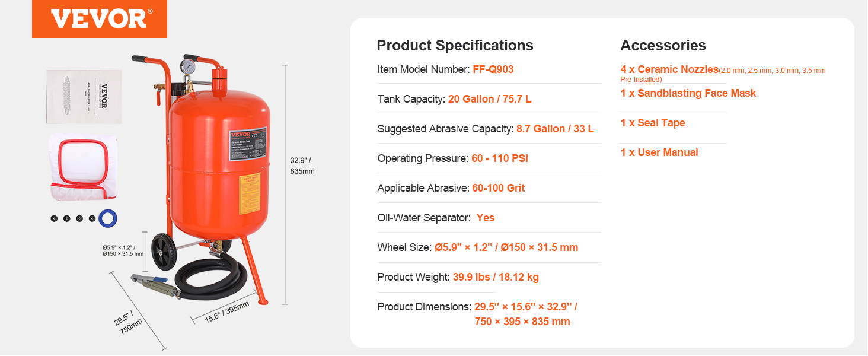
Task: Select the user manual booklet image
Action: (x=84, y=97)
